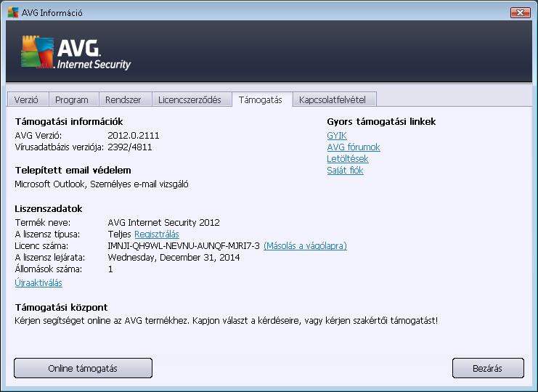Click the Online támogatás button
The image size is (538, 392).
[x=83, y=368]
